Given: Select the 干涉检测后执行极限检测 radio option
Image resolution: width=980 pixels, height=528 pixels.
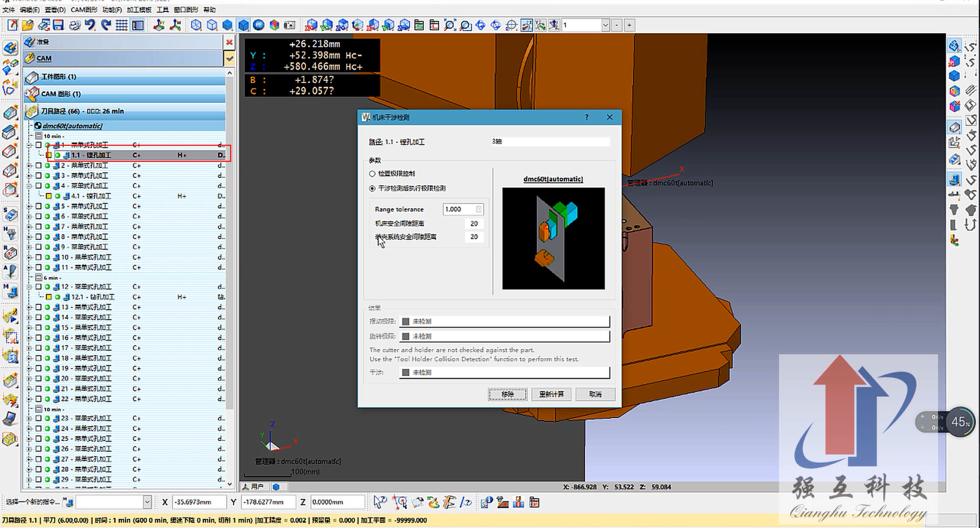Looking at the screenshot, I should (x=372, y=188).
